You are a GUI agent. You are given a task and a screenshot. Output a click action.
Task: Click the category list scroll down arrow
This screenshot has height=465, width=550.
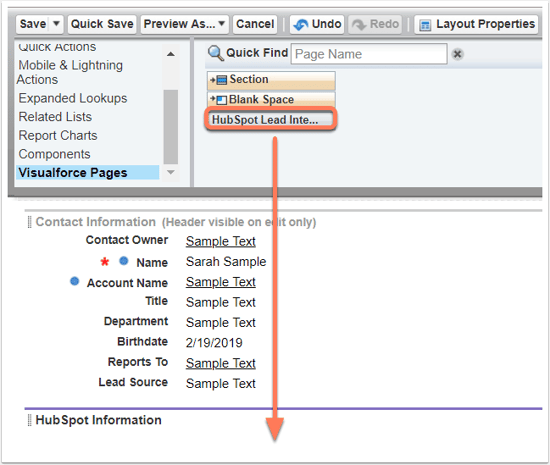point(171,172)
